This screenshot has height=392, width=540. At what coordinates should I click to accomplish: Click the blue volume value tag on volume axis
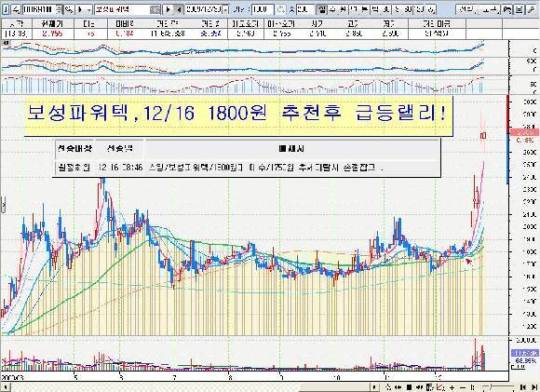525,353
